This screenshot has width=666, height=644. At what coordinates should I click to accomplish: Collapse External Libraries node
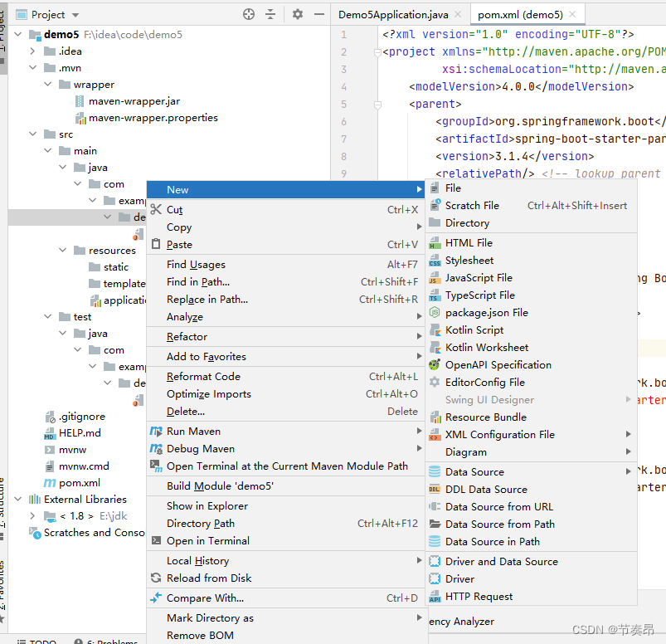(18, 499)
